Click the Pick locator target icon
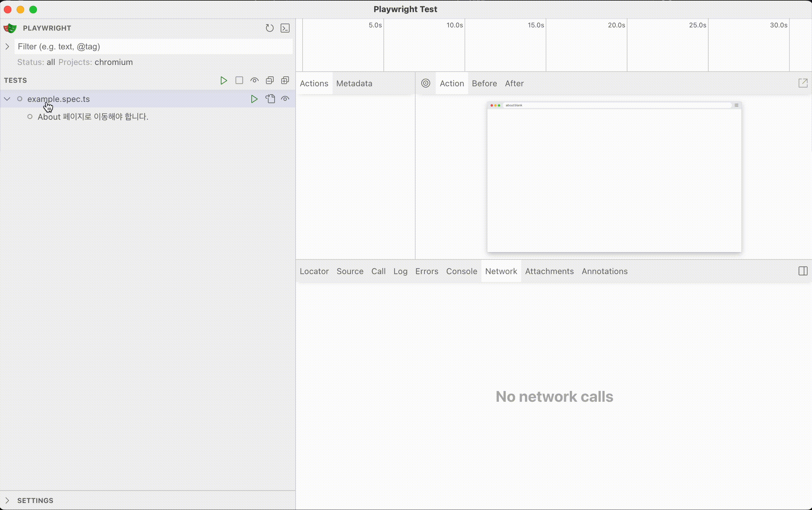 point(425,83)
